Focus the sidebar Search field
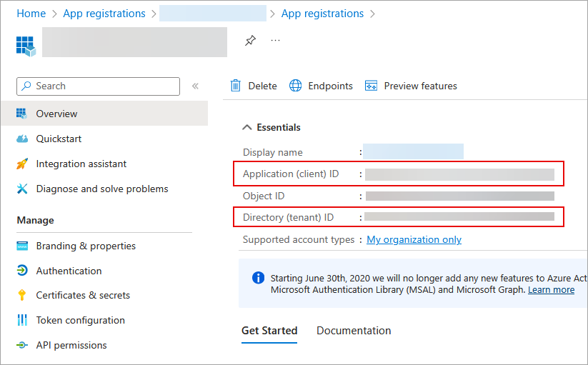This screenshot has height=365, width=588. point(99,86)
